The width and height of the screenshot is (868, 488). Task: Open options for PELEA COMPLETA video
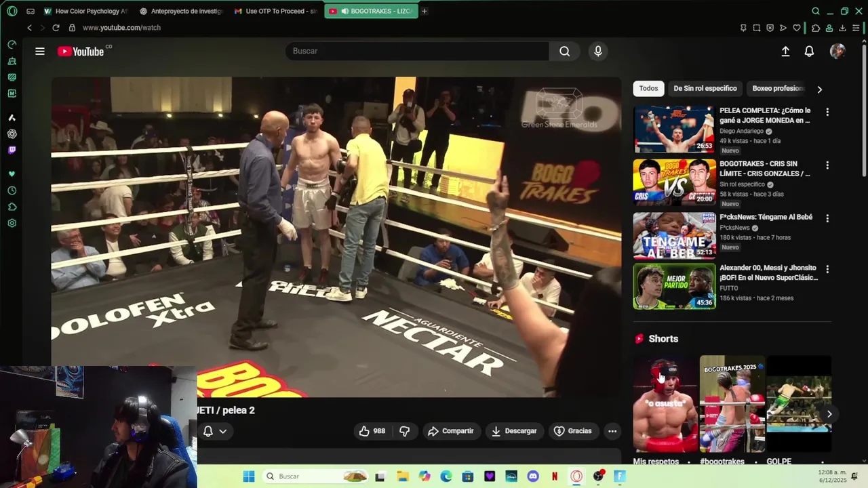(827, 112)
